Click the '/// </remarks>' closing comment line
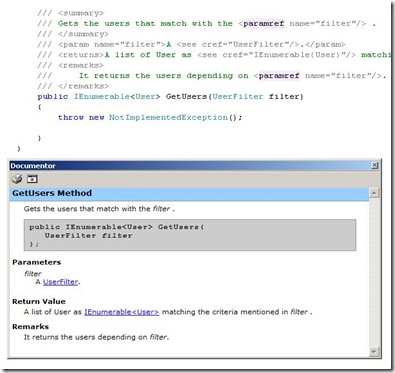 (73, 86)
